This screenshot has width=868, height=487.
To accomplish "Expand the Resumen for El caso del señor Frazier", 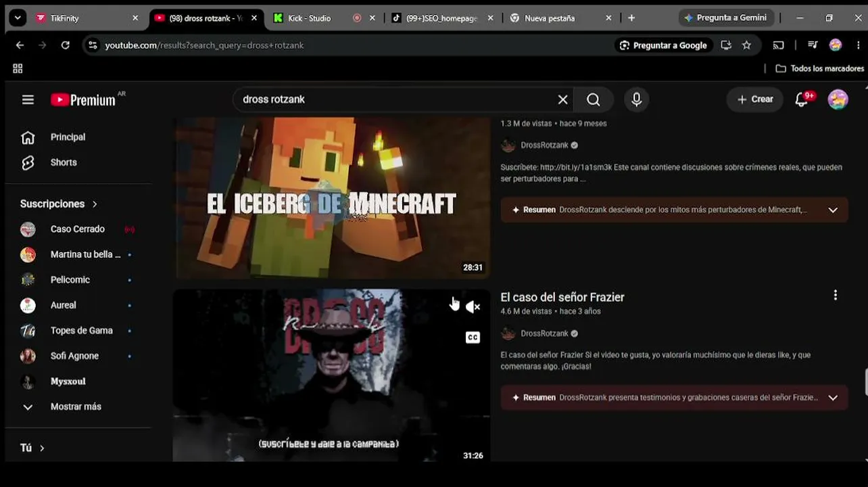I will 833,398.
